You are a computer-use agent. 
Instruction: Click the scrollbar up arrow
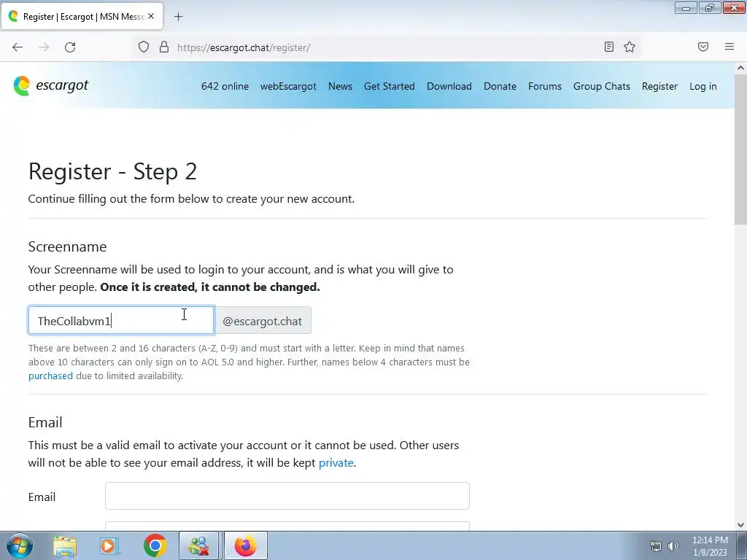coord(740,68)
